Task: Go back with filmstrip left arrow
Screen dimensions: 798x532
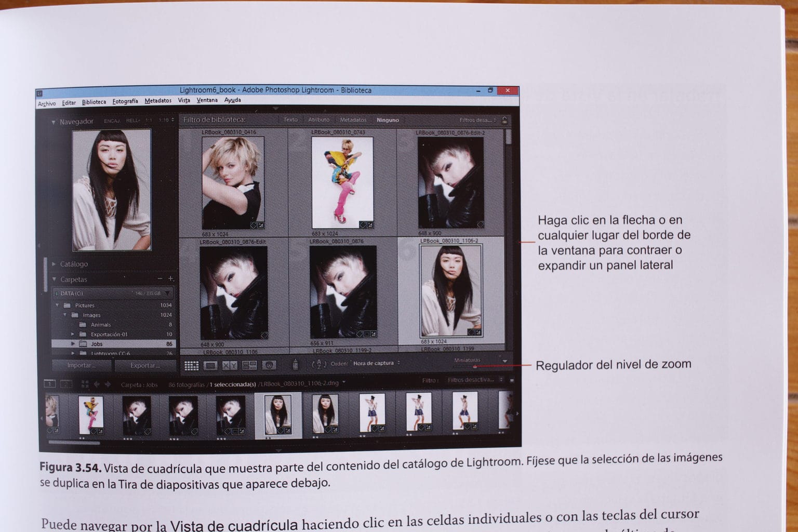Action: click(x=97, y=384)
